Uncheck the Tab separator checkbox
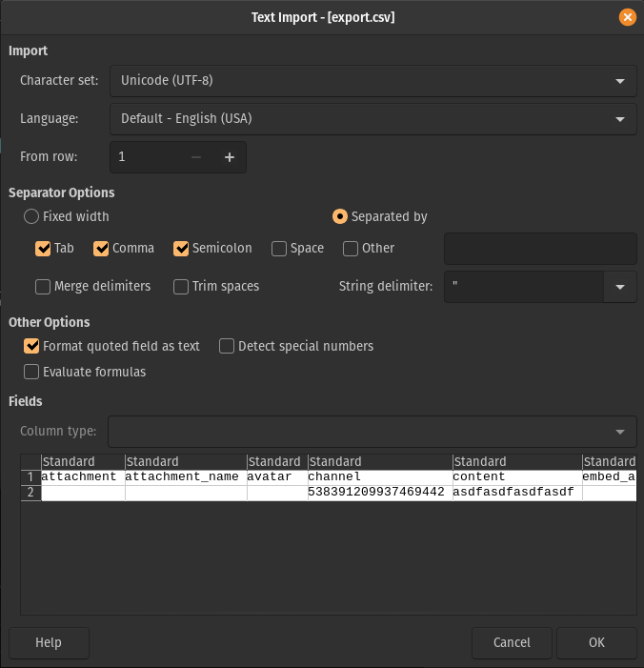This screenshot has height=668, width=644. (x=43, y=249)
